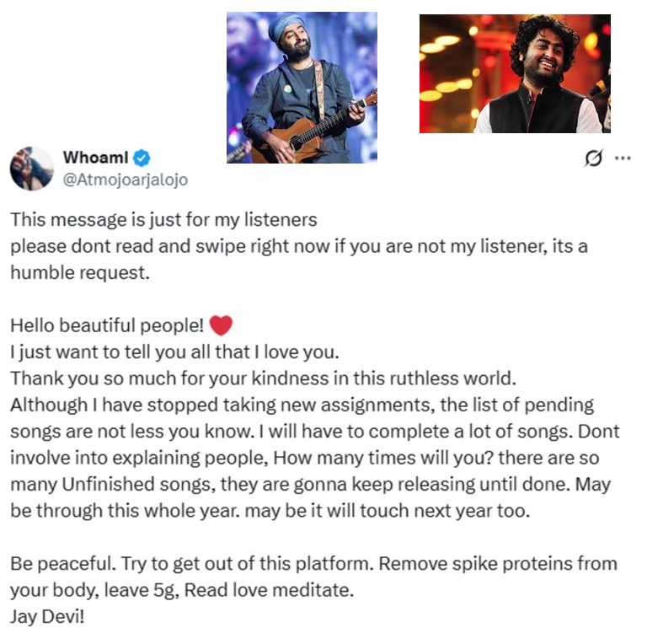Click the blue turban in the left photo
Image resolution: width=647 pixels, height=644 pixels.
point(286,28)
